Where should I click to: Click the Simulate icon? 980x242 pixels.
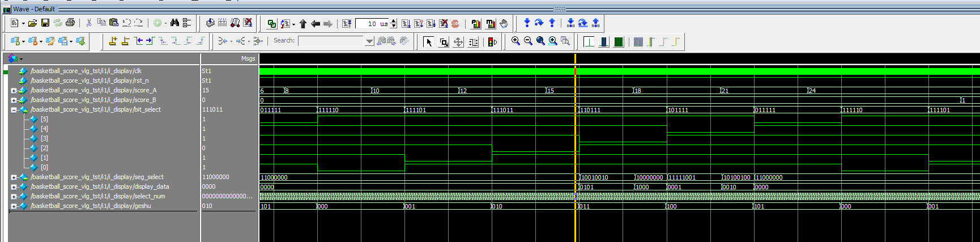(x=235, y=23)
